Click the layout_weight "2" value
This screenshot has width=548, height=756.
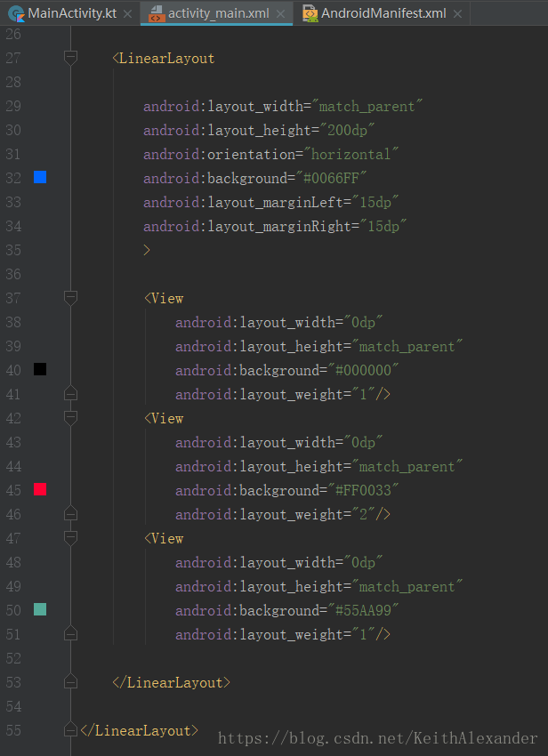(363, 514)
